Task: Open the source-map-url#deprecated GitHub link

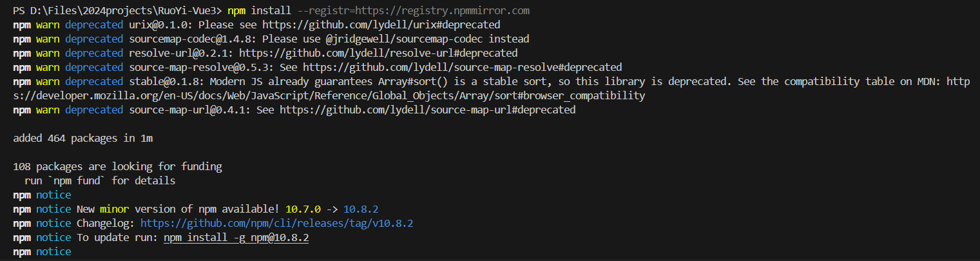Action: click(427, 110)
